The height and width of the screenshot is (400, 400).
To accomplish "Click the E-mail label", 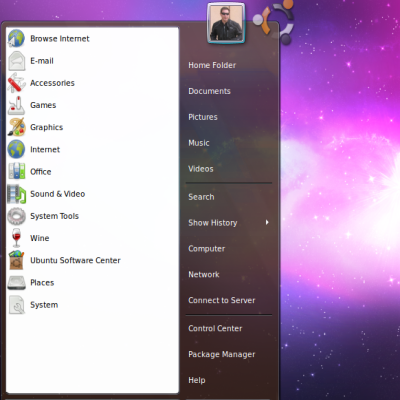I will [x=42, y=61].
